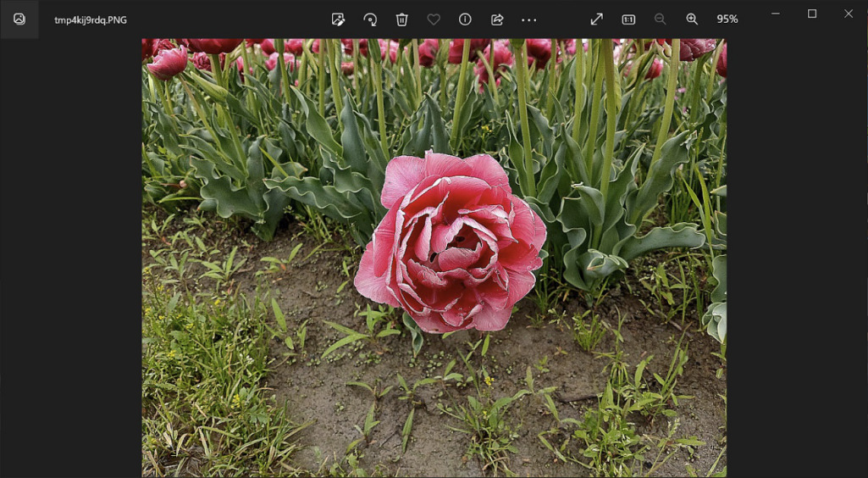868x478 pixels.
Task: Delete this photo with the trash icon
Action: tap(402, 19)
